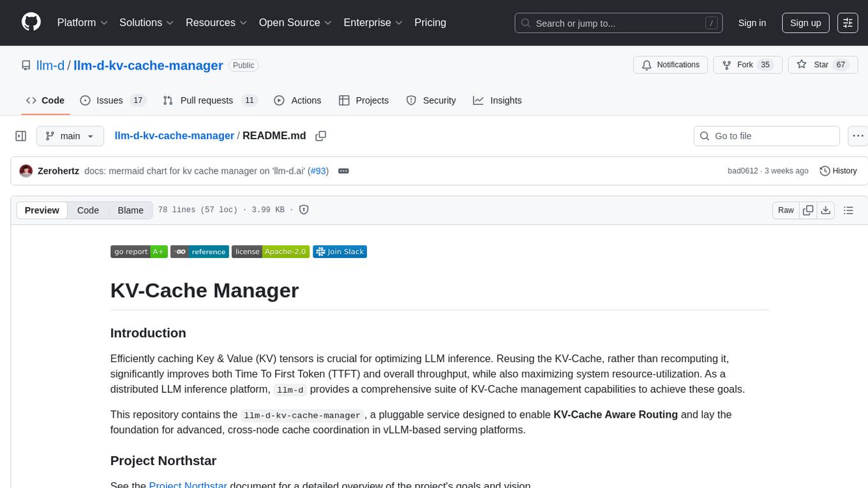868x488 pixels.
Task: Open the main branch dropdown
Action: (70, 136)
